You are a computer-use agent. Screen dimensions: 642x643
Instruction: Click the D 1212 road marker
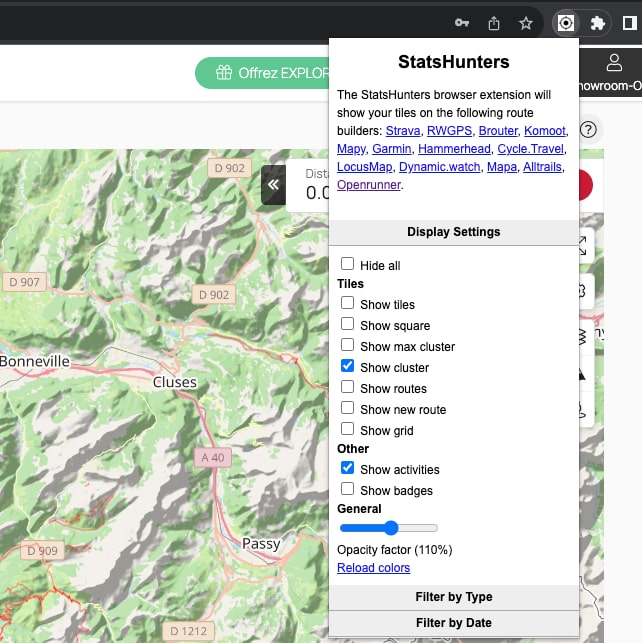pyautogui.click(x=189, y=631)
